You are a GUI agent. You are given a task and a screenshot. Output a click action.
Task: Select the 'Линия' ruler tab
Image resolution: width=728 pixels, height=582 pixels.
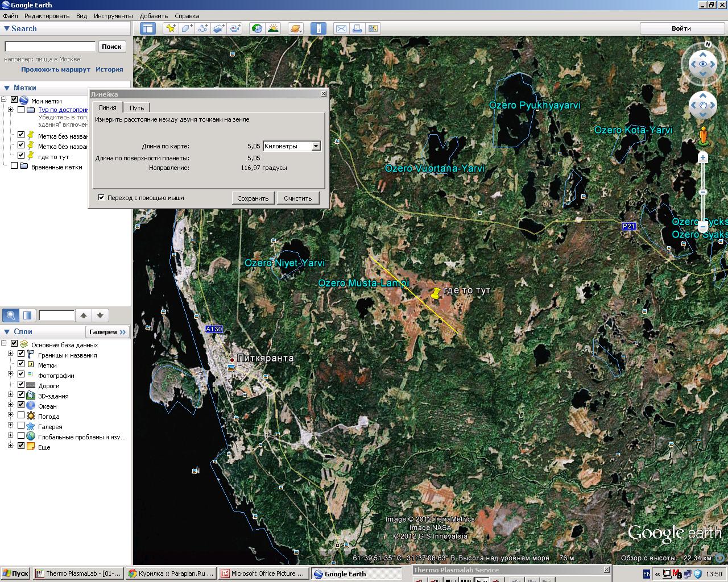pos(107,107)
